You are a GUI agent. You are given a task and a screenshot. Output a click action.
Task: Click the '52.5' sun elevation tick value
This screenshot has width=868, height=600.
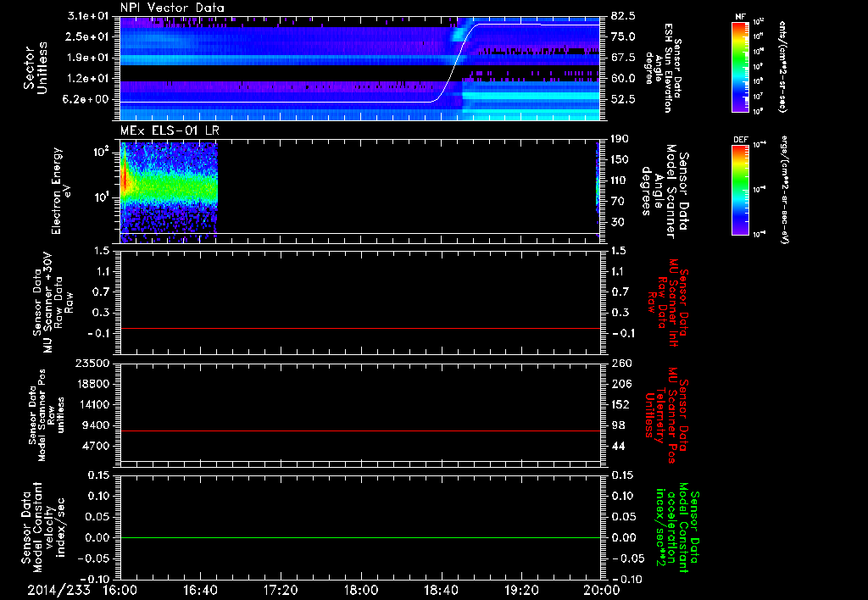coord(623,100)
